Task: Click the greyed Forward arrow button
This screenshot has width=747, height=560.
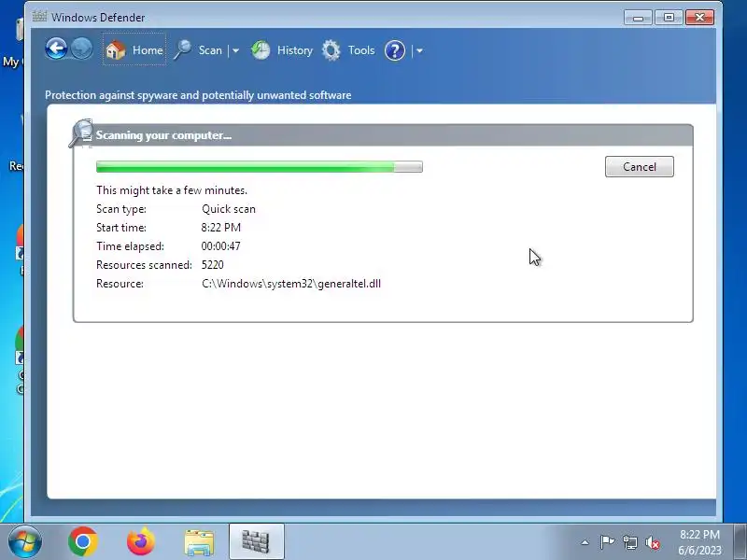Action: click(x=82, y=49)
